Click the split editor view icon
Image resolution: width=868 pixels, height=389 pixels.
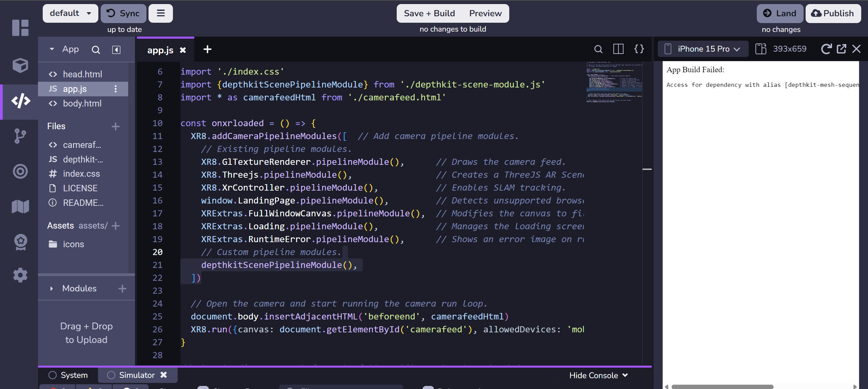point(618,49)
